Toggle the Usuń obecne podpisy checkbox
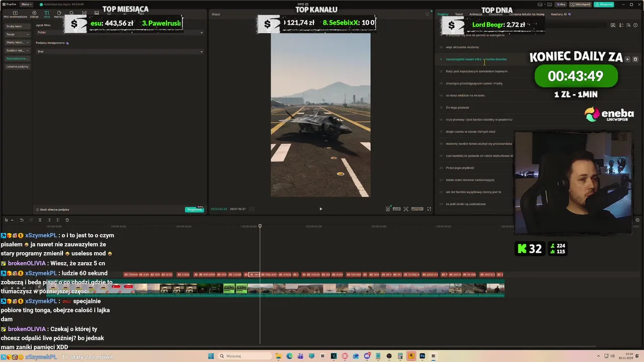This screenshot has width=644, height=362. pyautogui.click(x=37, y=210)
